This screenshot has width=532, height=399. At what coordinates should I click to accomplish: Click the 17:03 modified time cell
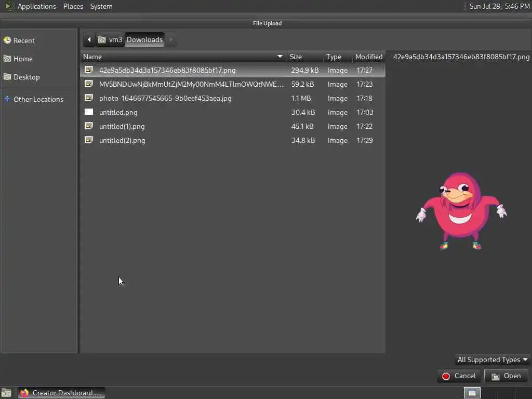365,112
